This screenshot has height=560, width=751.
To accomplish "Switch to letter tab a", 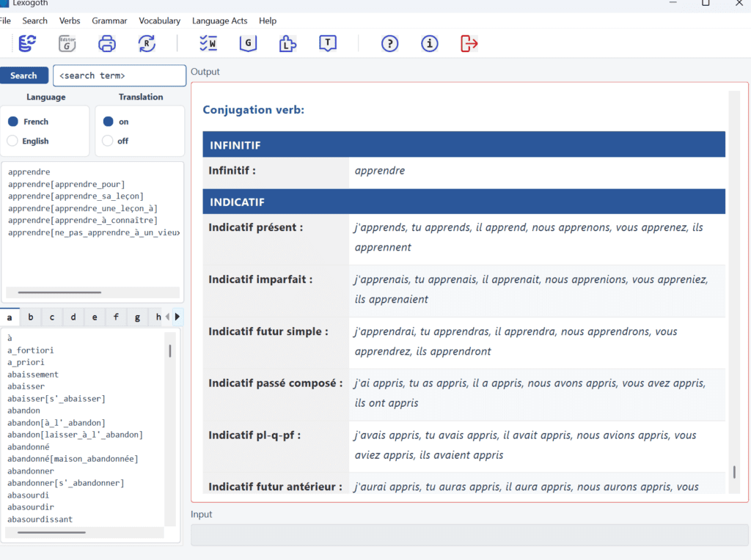I will tap(10, 317).
